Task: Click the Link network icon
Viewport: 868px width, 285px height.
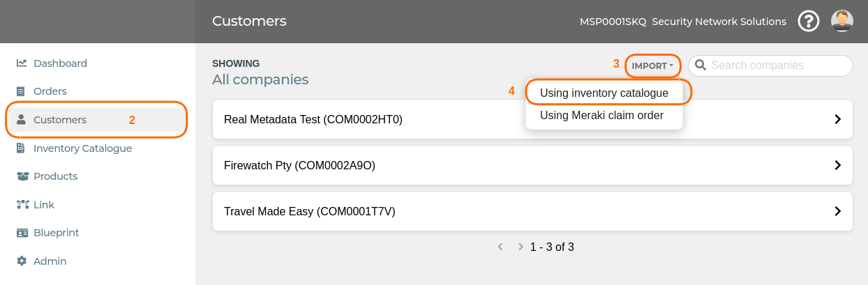Action: click(x=22, y=205)
